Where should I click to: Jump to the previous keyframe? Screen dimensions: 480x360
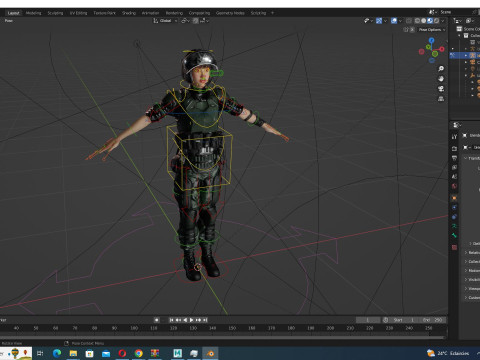pos(178,320)
